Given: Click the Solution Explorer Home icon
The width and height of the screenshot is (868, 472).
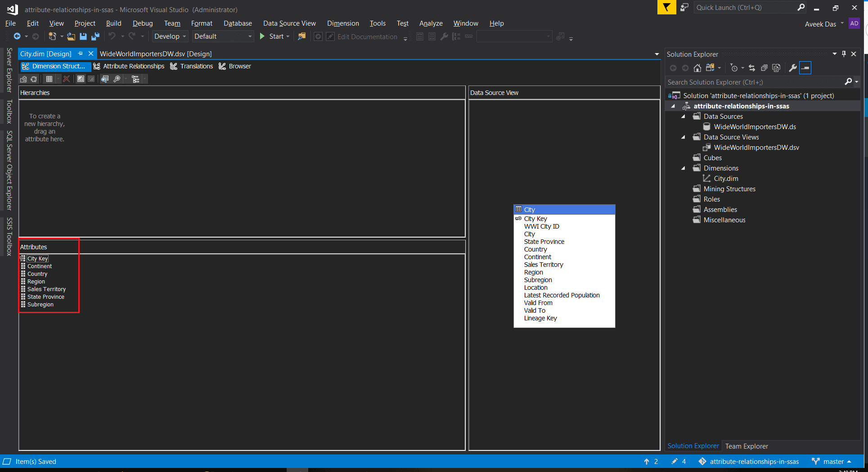Looking at the screenshot, I should 697,68.
